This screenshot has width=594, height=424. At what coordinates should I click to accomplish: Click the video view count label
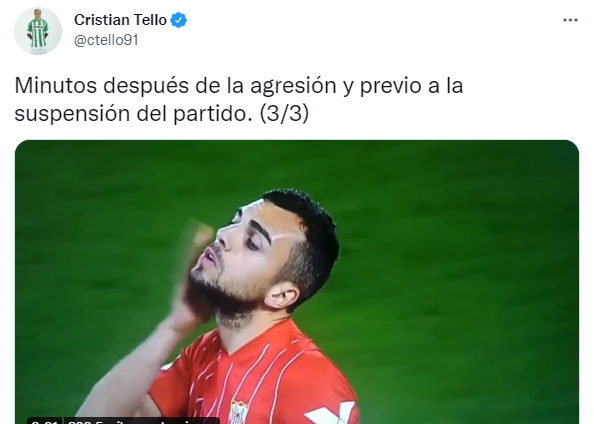click(142, 421)
